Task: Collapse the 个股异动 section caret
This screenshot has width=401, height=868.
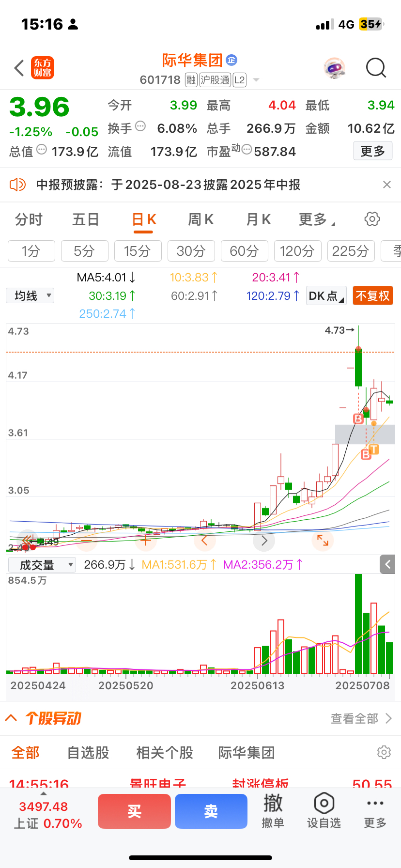Action: 12,718
